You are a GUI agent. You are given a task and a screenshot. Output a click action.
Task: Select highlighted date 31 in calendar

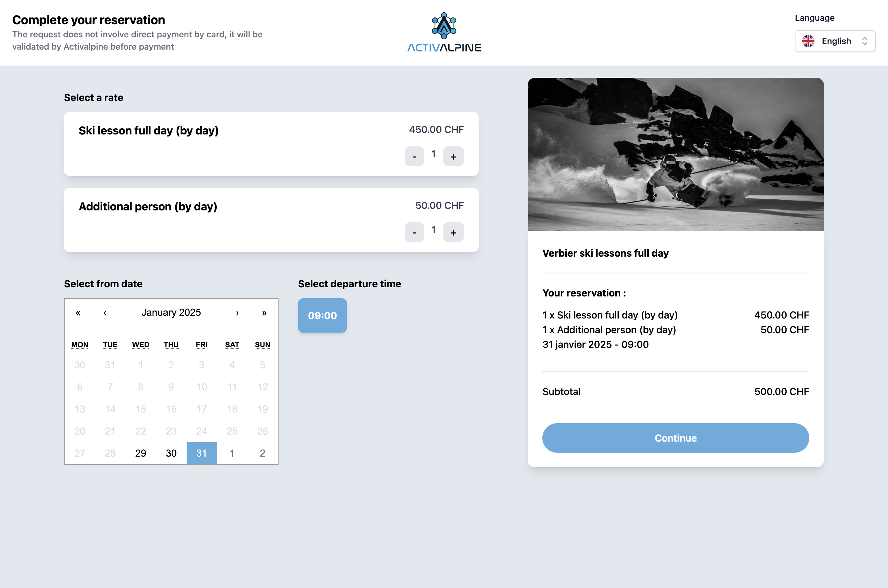[201, 453]
